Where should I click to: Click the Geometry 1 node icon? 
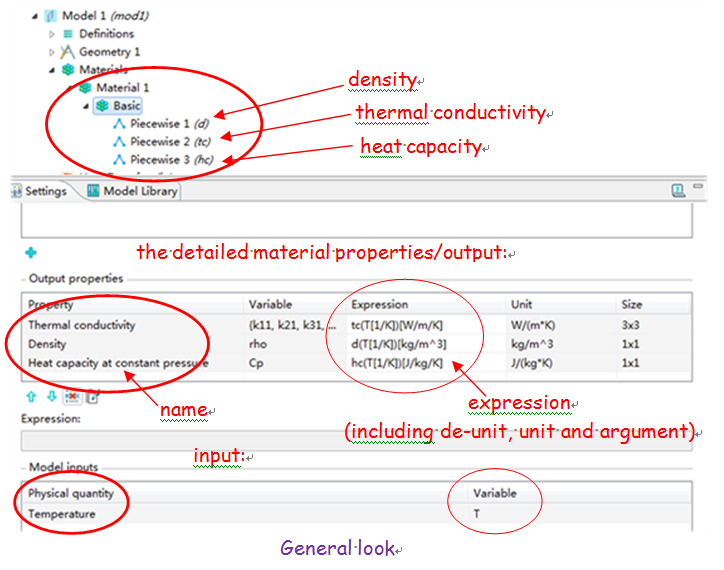68,52
